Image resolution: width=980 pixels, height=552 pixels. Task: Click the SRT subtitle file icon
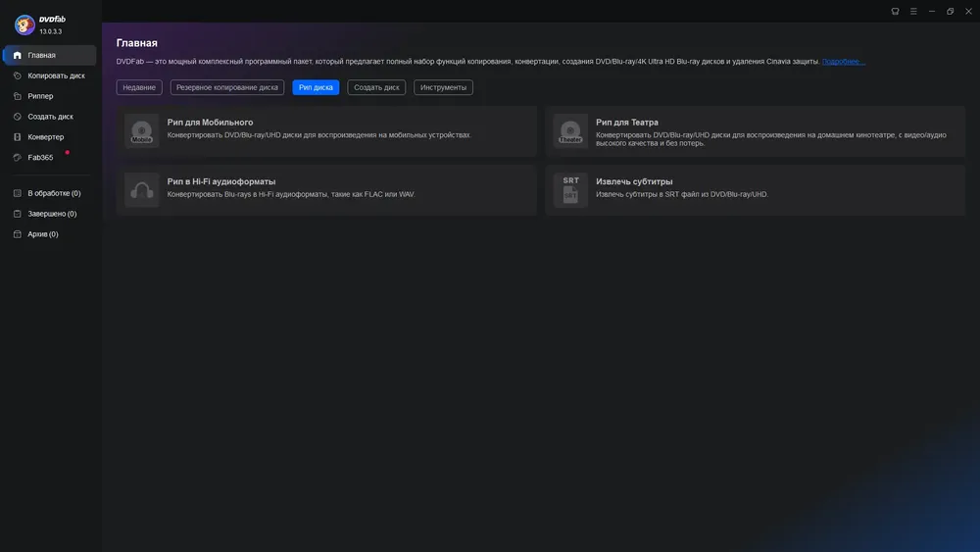(x=570, y=190)
